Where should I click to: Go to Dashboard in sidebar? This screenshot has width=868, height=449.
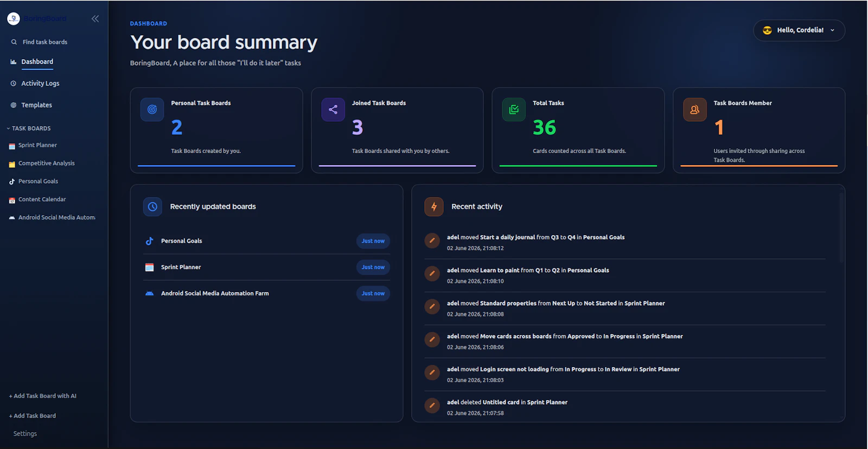point(37,62)
